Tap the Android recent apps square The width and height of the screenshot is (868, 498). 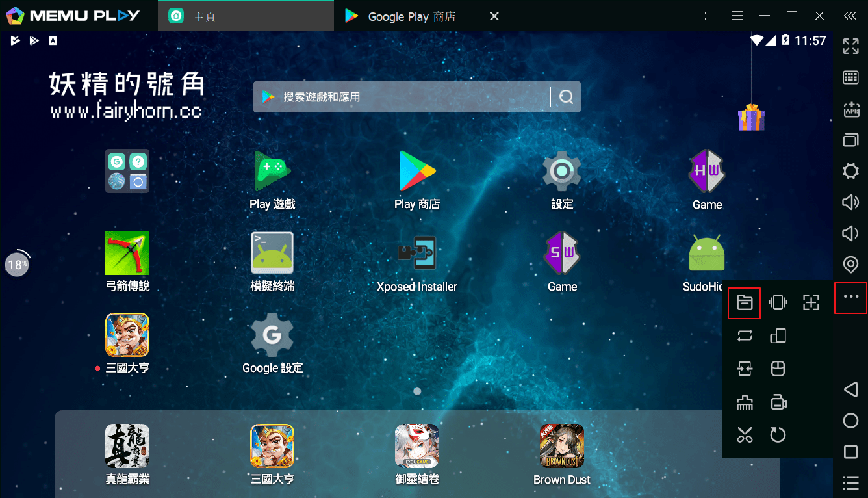click(x=850, y=452)
